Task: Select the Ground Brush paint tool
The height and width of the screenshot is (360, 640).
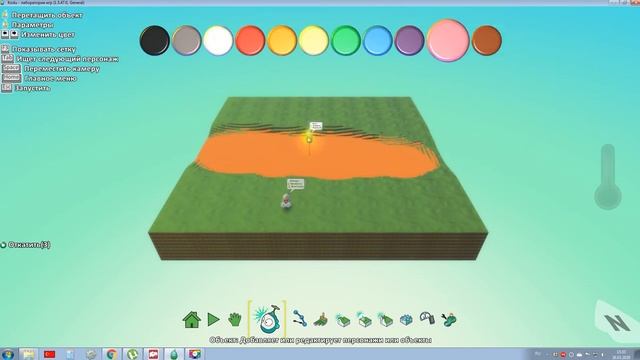Action: pos(321,320)
